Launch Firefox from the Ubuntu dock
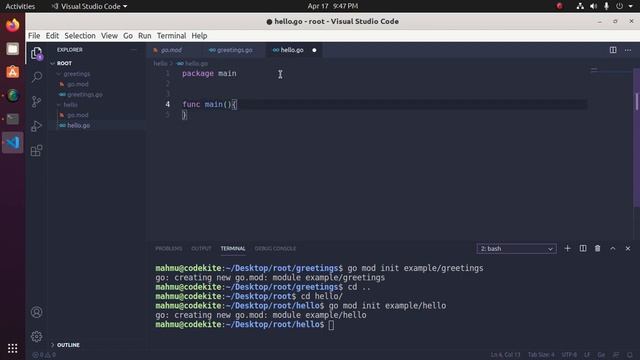The width and height of the screenshot is (640, 360). 13,25
